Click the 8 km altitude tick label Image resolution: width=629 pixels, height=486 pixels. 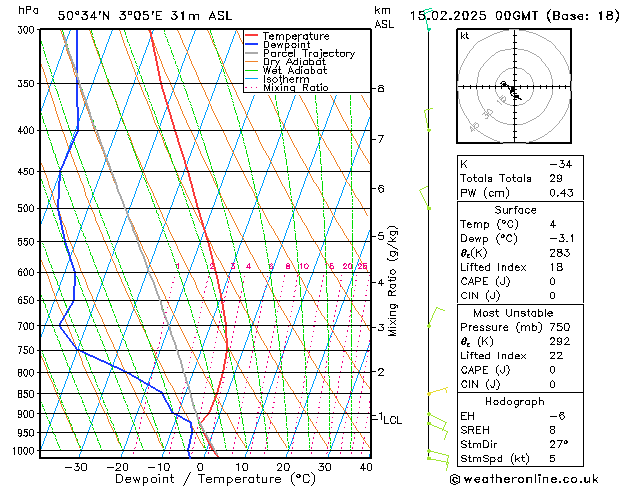(381, 88)
